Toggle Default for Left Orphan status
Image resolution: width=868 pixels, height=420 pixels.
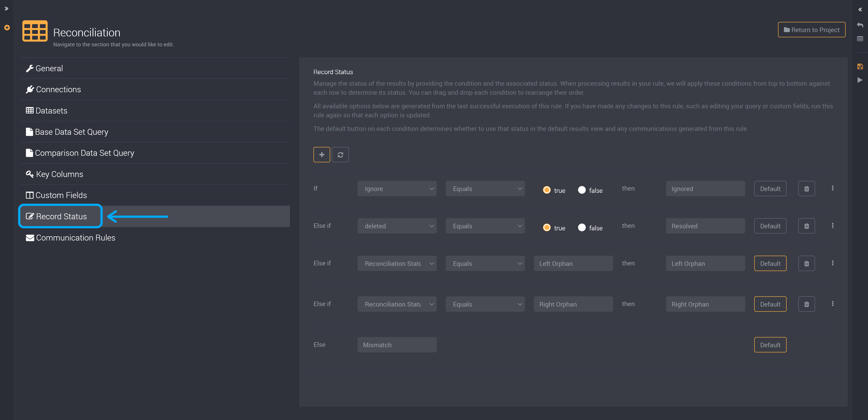pos(770,263)
